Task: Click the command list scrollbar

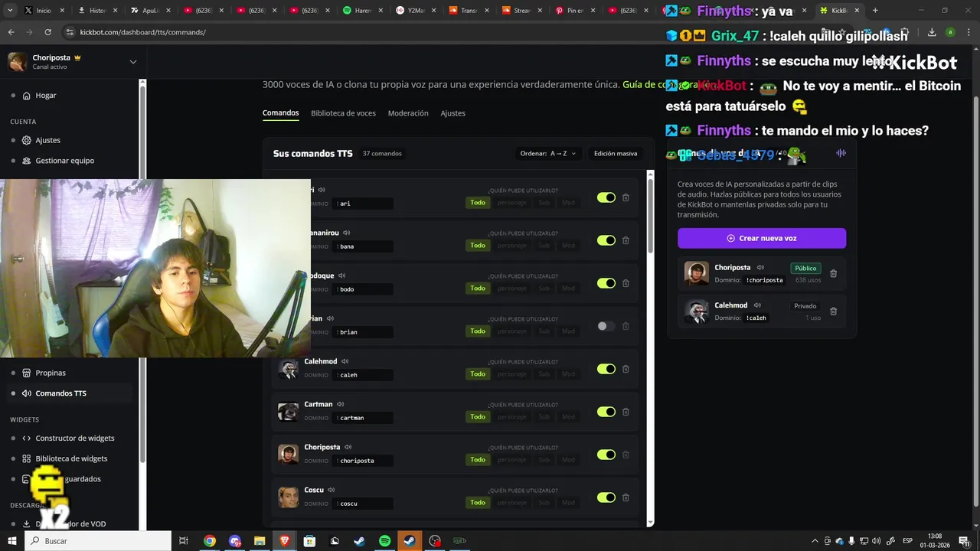Action: click(651, 214)
